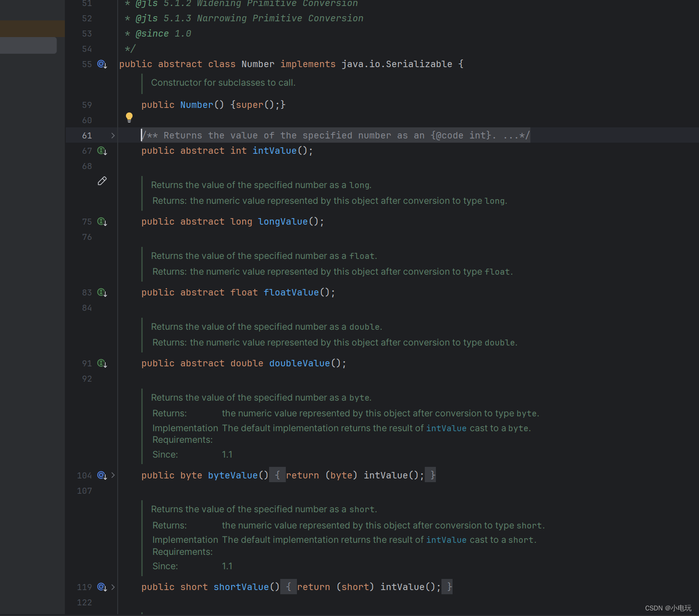Click the gutter icon on line 119
The image size is (699, 616).
click(x=102, y=587)
